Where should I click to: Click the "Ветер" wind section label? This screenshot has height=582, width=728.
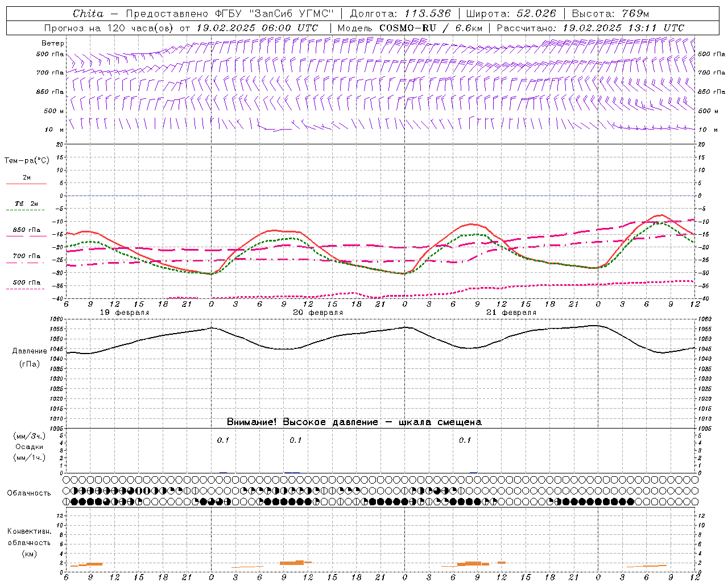(x=53, y=43)
